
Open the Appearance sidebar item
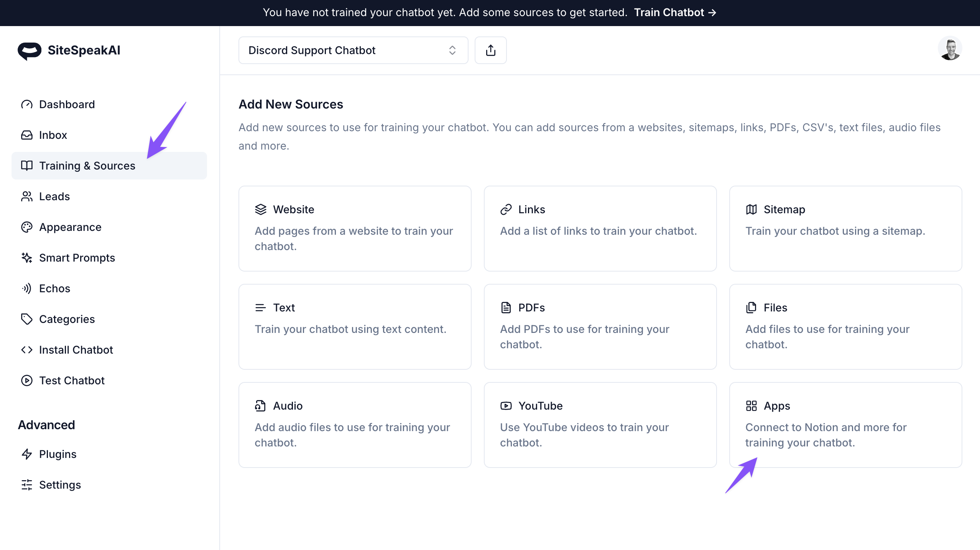(x=70, y=227)
